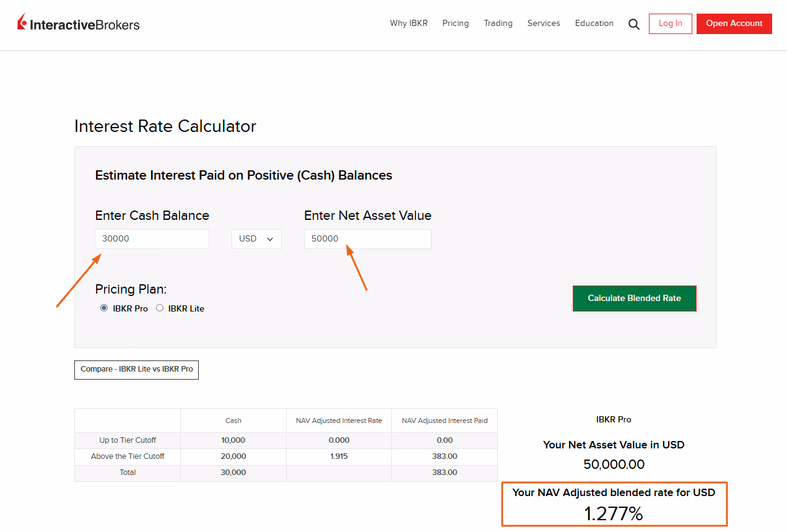Click the 20,000 cash cell
Image resolution: width=787 pixels, height=532 pixels.
click(233, 456)
